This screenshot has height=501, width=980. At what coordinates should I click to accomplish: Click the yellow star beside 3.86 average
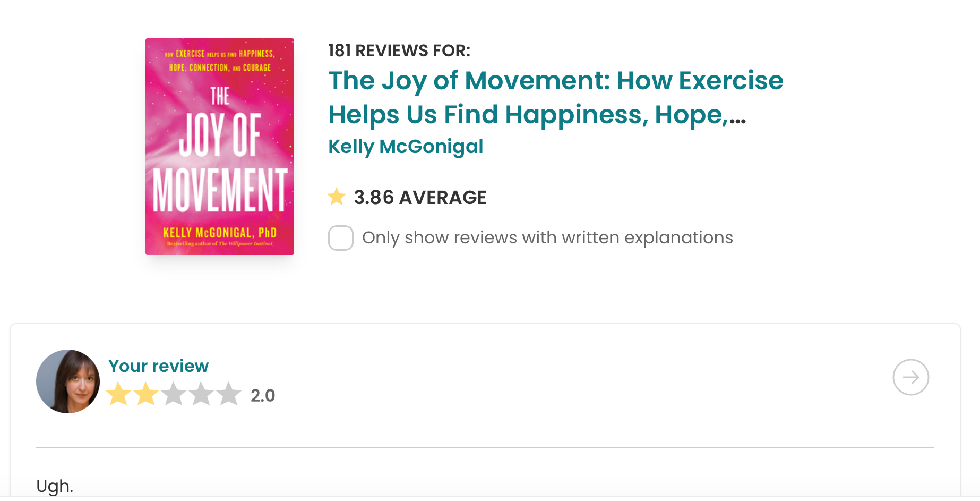click(x=337, y=197)
